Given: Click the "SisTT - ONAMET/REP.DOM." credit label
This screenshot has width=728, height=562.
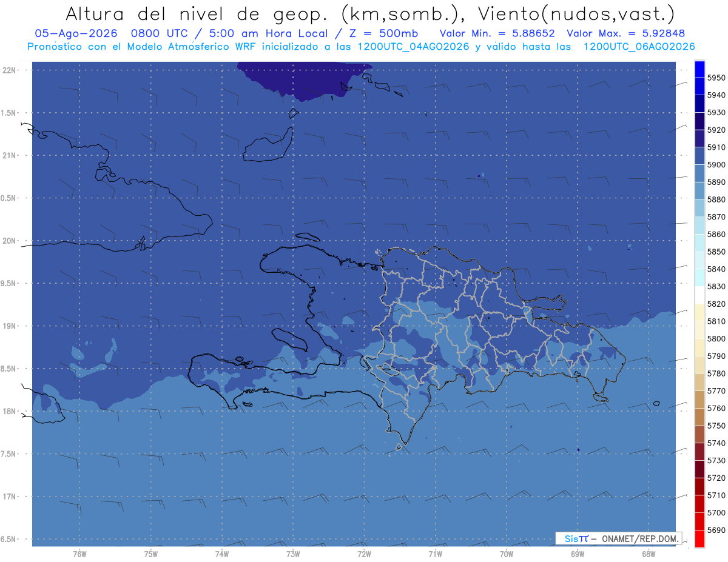Looking at the screenshot, I should tap(618, 538).
